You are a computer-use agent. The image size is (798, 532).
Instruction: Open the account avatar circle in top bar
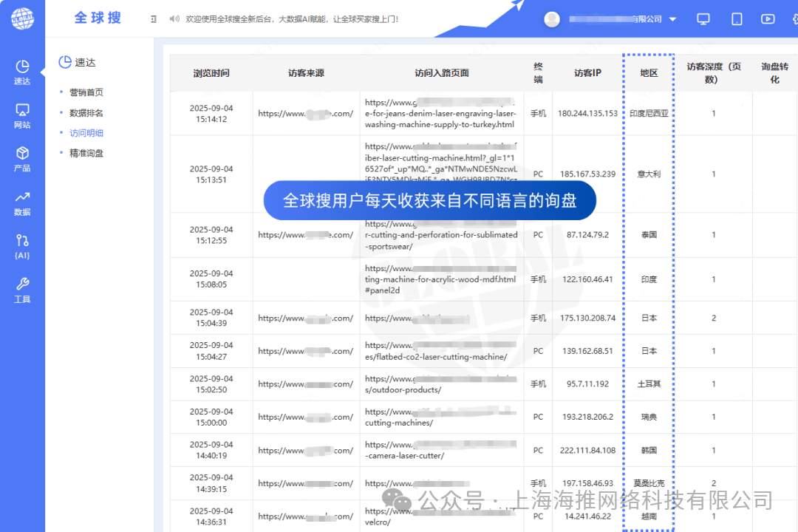click(x=551, y=18)
